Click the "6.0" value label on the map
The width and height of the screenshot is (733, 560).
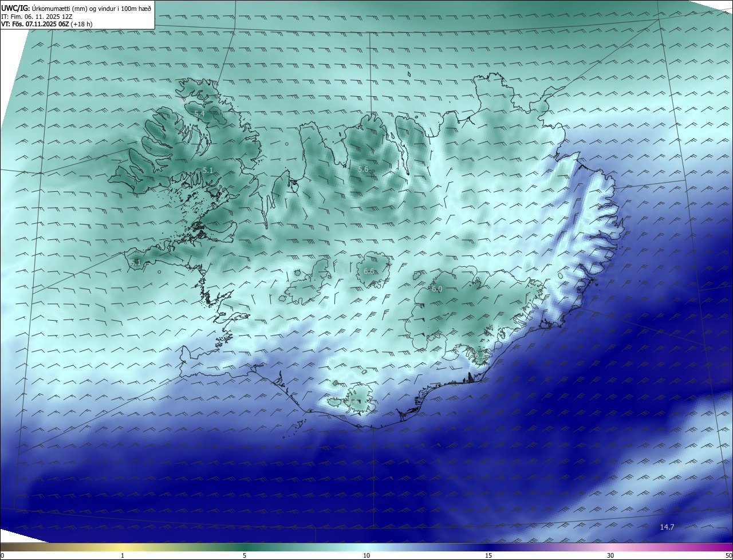pos(437,289)
